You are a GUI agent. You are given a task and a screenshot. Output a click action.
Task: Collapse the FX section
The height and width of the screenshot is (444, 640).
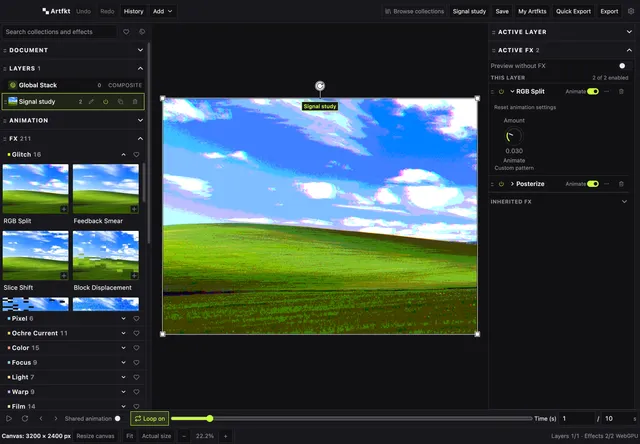[x=140, y=139]
